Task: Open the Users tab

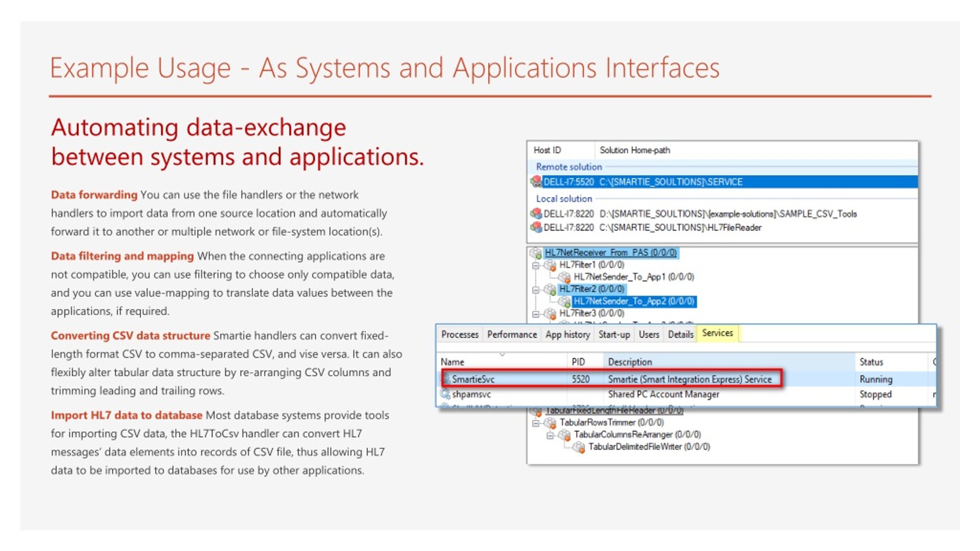Action: click(649, 334)
